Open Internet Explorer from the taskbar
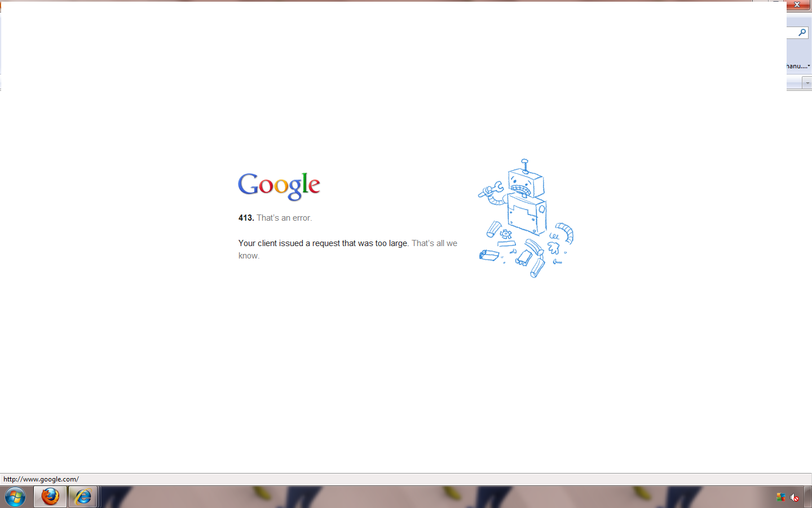Screen dimensions: 812x508 pyautogui.click(x=83, y=497)
